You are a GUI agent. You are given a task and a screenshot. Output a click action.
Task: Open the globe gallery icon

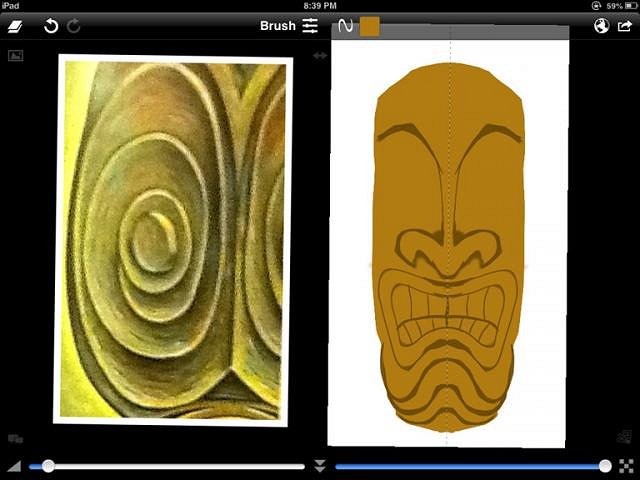click(601, 26)
